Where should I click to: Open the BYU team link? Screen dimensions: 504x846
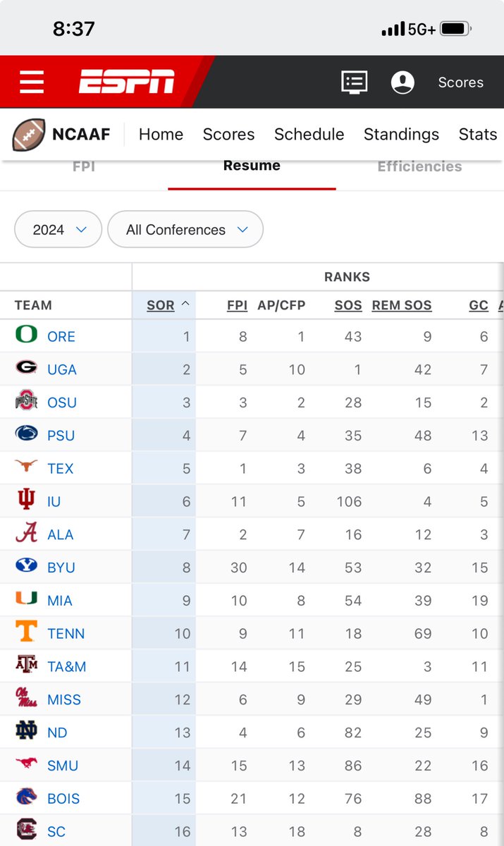coord(61,568)
